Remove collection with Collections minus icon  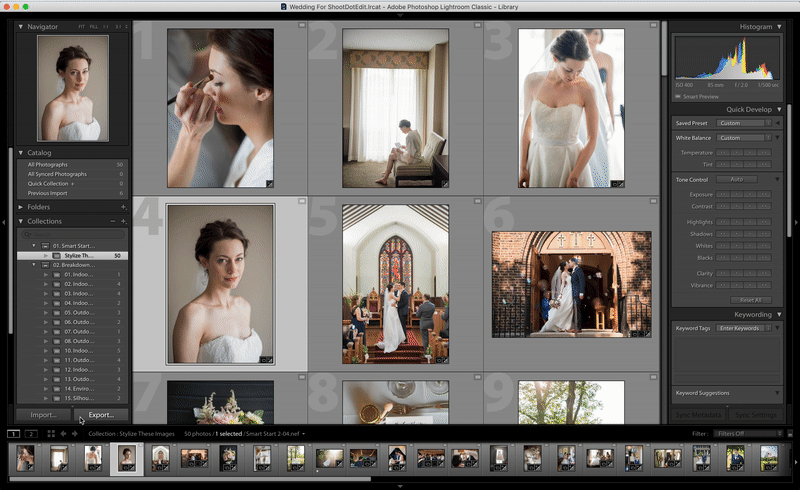(x=113, y=221)
